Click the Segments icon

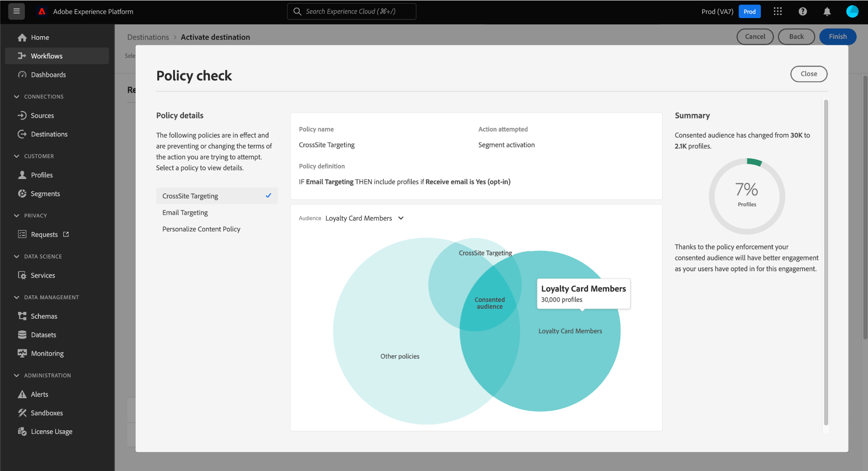click(22, 193)
